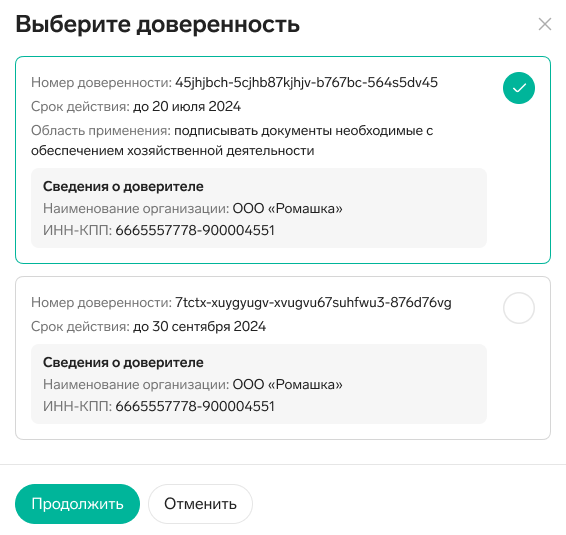
Task: Click ООО «Ромашка» in the first card
Action: point(287,208)
